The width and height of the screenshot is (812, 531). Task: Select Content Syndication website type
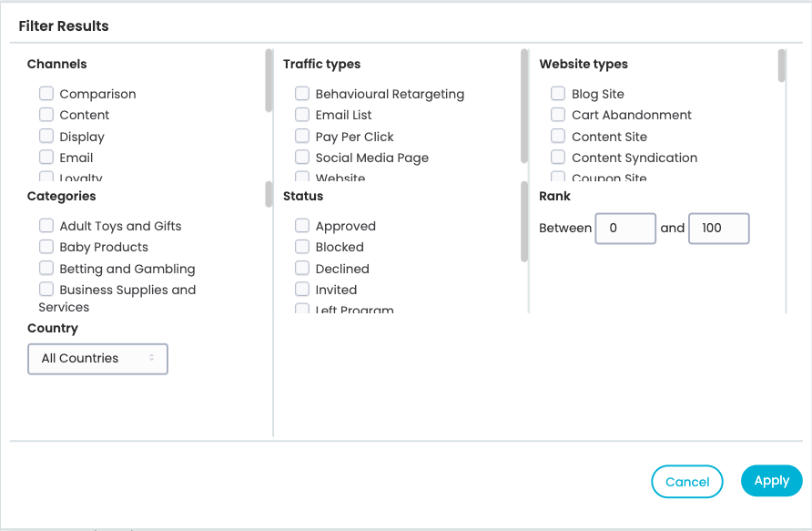point(558,158)
